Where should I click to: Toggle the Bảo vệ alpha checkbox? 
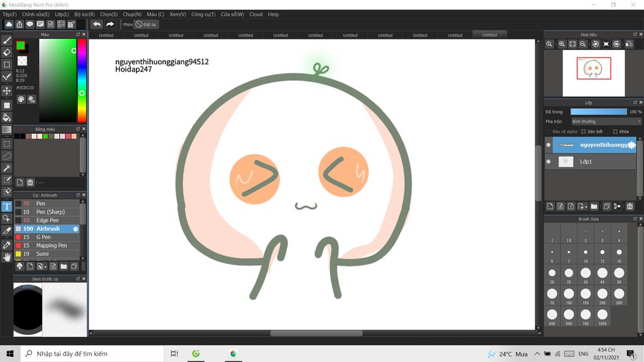pos(548,132)
